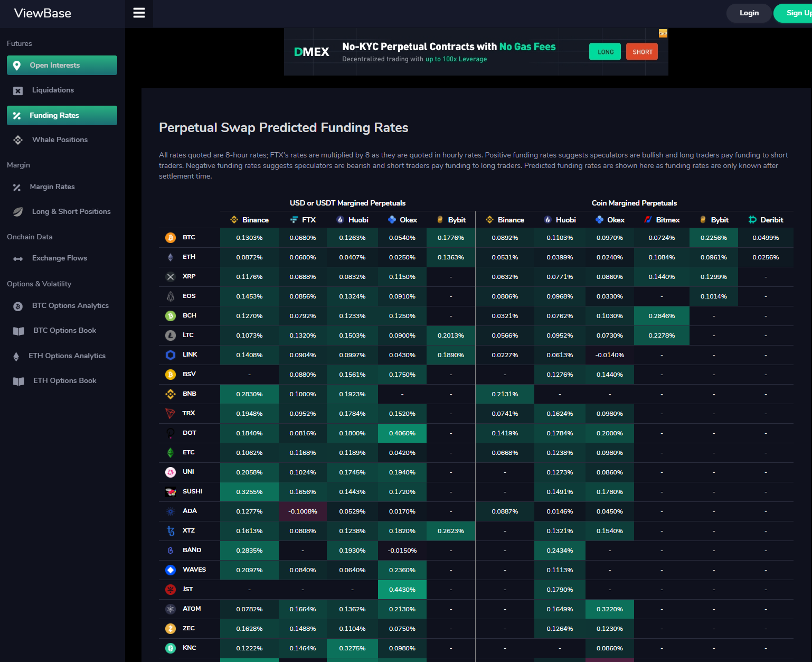Click the BNB coin icon

[x=171, y=394]
